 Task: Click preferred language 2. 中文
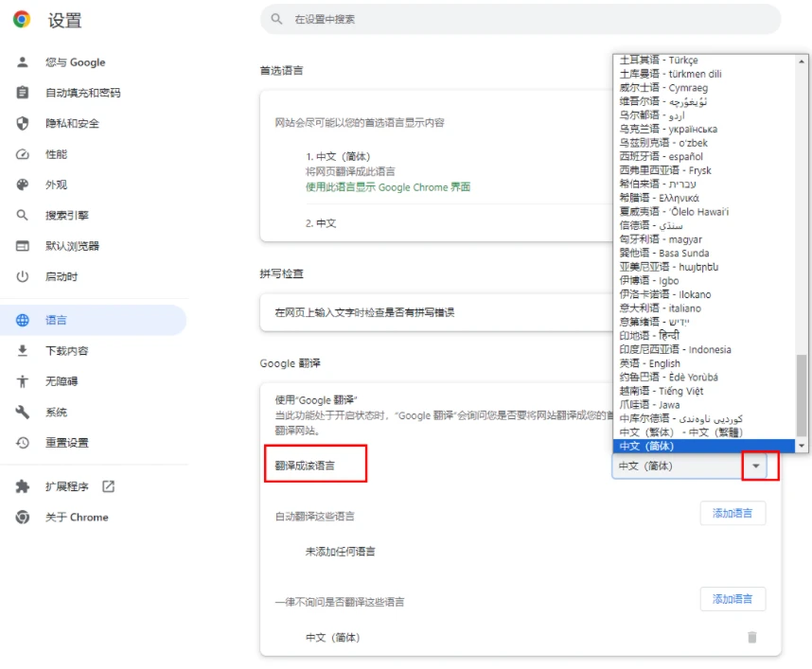pos(321,223)
